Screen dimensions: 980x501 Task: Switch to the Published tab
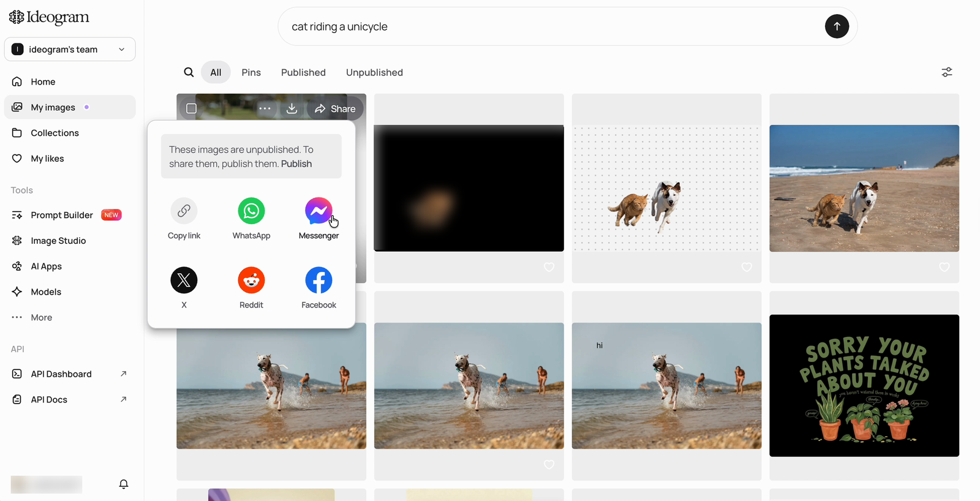click(303, 72)
